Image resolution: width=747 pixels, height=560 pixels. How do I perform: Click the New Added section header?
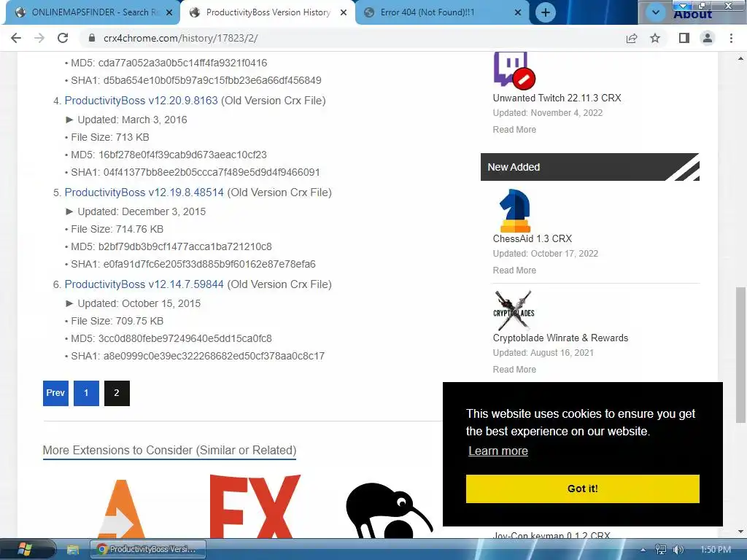click(589, 167)
